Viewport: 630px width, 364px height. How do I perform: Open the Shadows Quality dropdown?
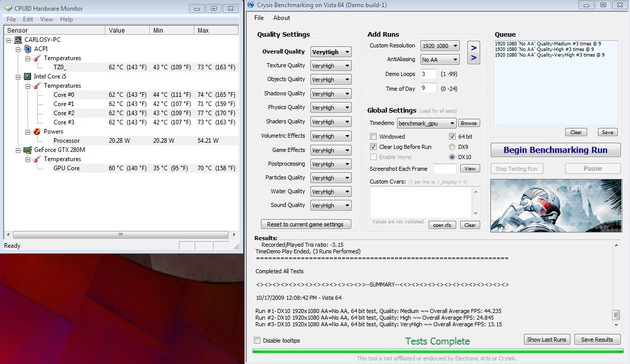click(x=331, y=94)
